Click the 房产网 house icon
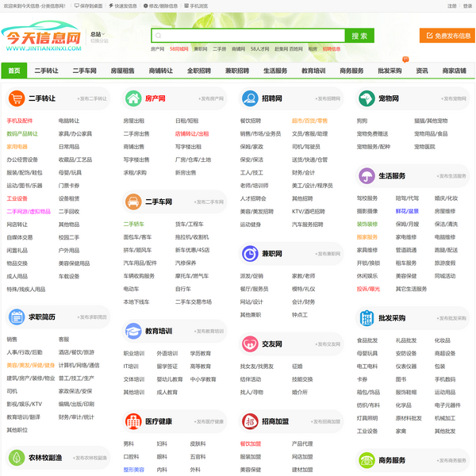Viewport: 476px width, 476px height. pyautogui.click(x=133, y=98)
